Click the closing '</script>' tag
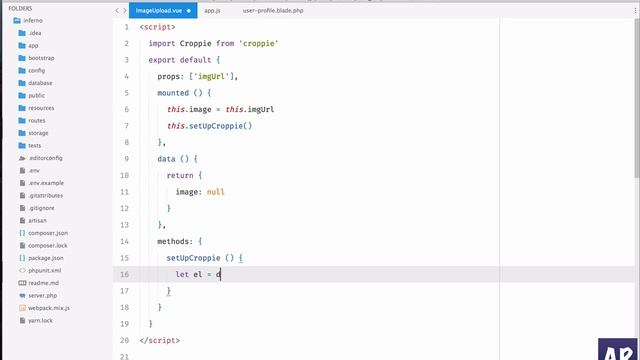Image resolution: width=640 pixels, height=360 pixels. click(160, 340)
